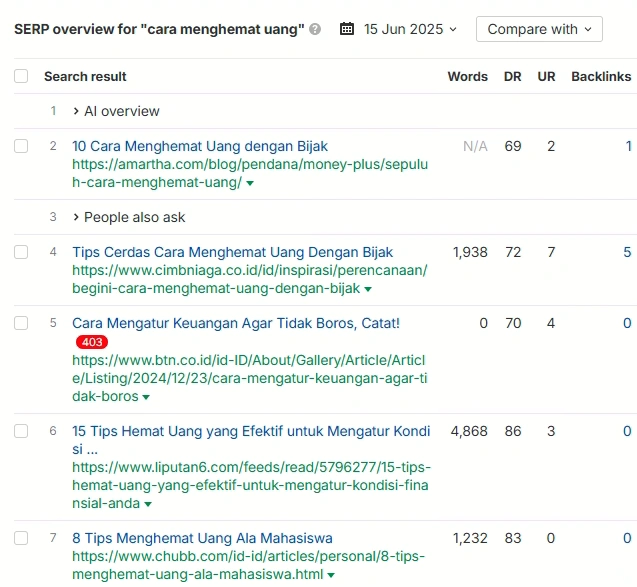Click the SERP overview heading text
Viewport: 637px width, 587px height.
click(x=159, y=29)
